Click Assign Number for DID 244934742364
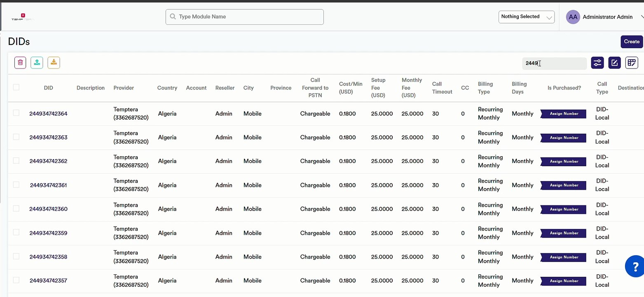644x297 pixels. [x=563, y=114]
